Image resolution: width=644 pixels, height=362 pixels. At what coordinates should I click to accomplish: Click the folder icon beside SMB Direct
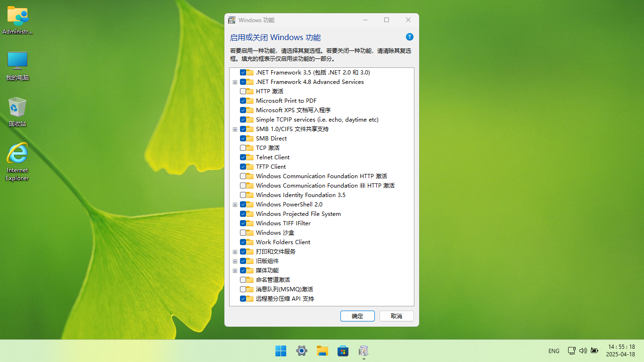pyautogui.click(x=250, y=138)
